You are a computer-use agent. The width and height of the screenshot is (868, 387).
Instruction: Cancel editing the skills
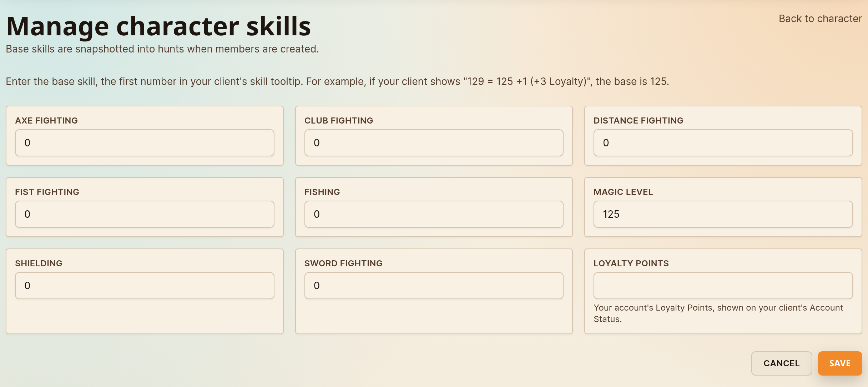coord(782,363)
